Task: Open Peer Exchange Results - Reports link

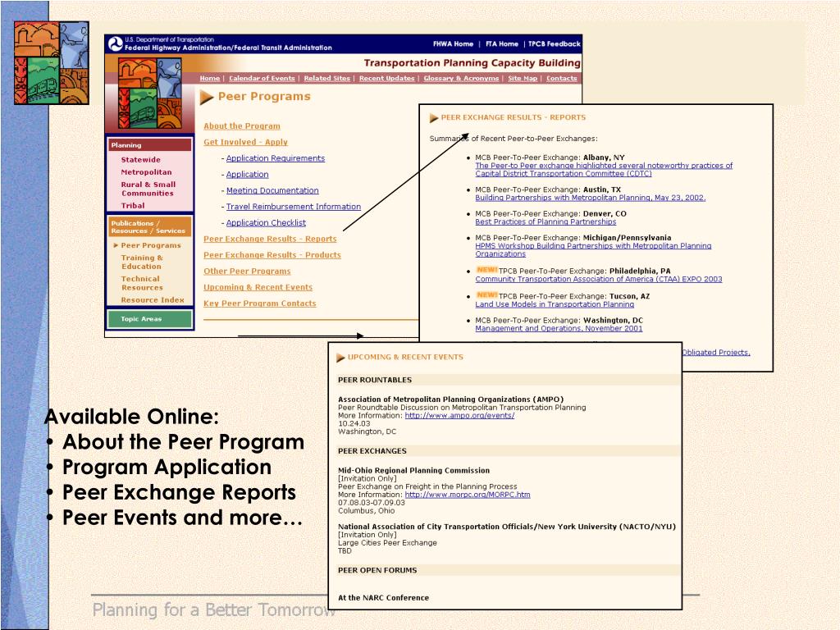Action: pyautogui.click(x=270, y=239)
